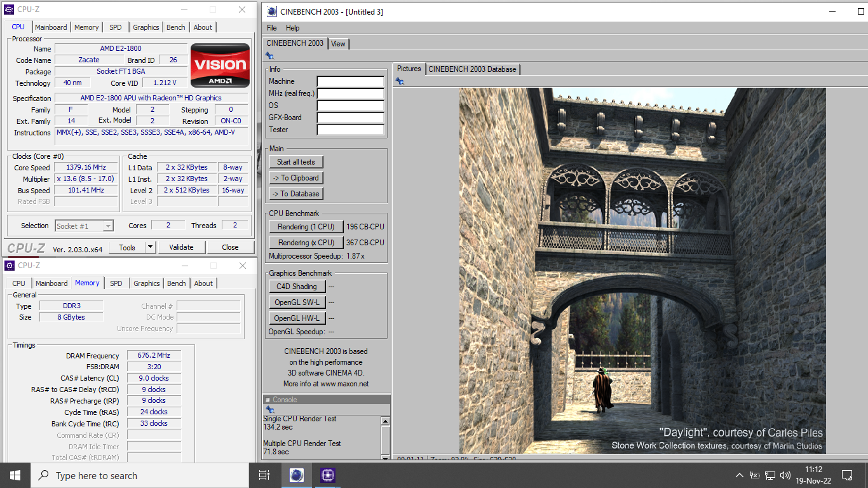
Task: Send results with -> To Database
Action: [296, 194]
